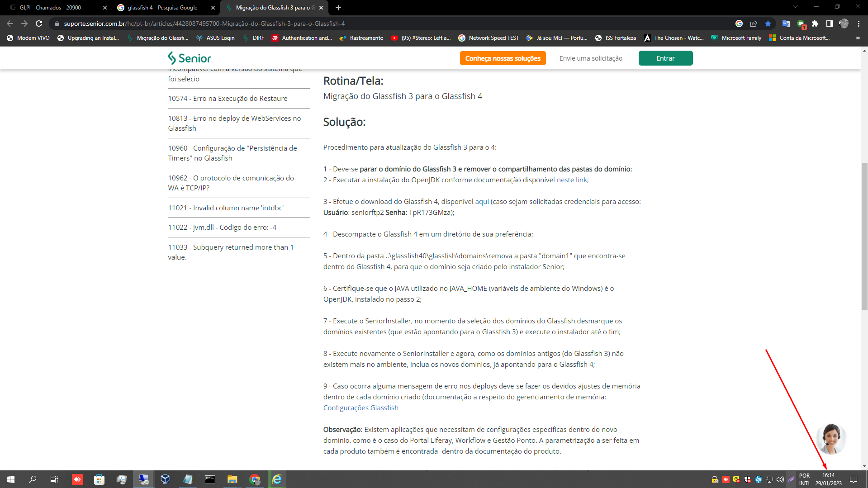This screenshot has height=488, width=868.
Task: Toggle the Chrome side panel
Action: (x=830, y=24)
